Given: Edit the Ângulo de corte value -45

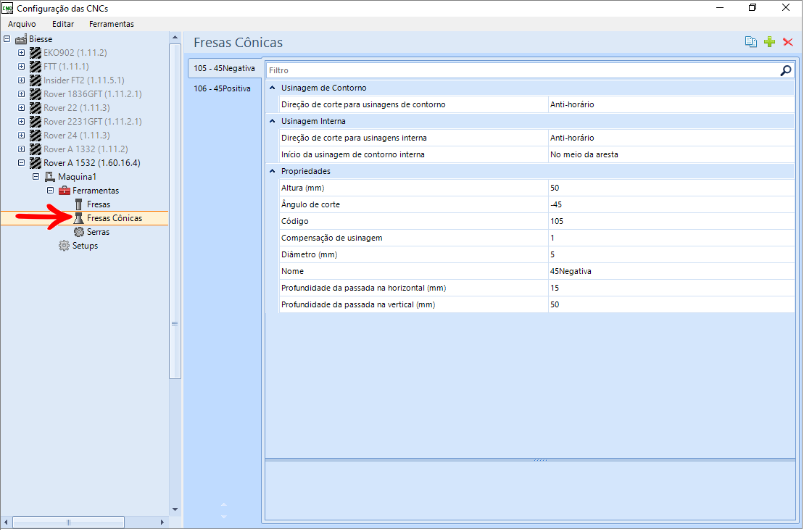Looking at the screenshot, I should coord(671,204).
